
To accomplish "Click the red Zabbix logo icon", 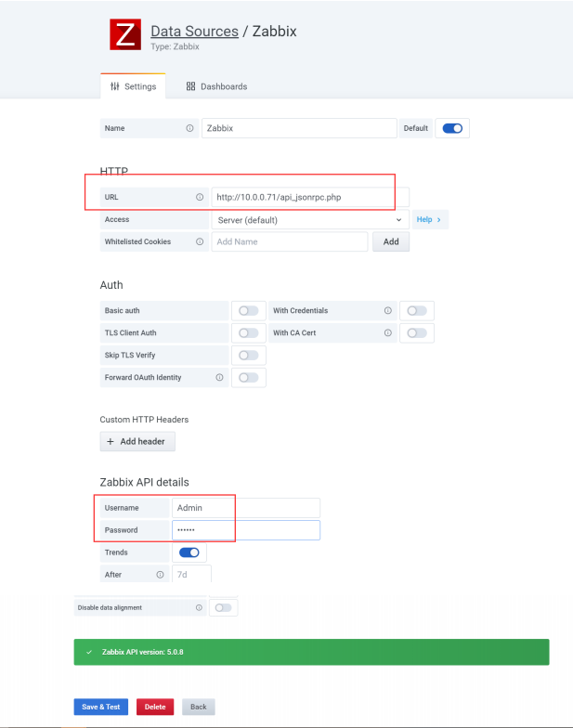I will (125, 34).
